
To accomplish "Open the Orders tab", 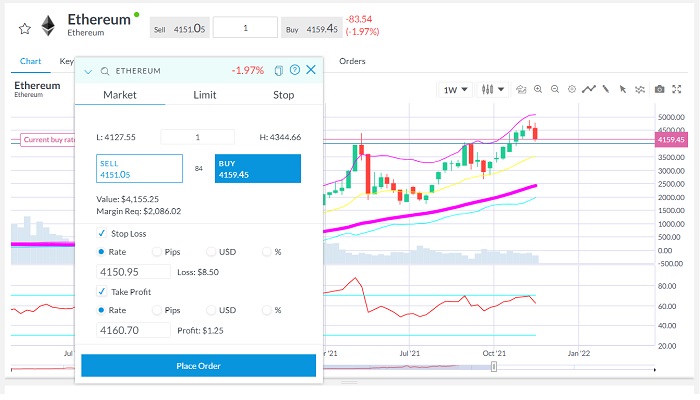I will 352,61.
